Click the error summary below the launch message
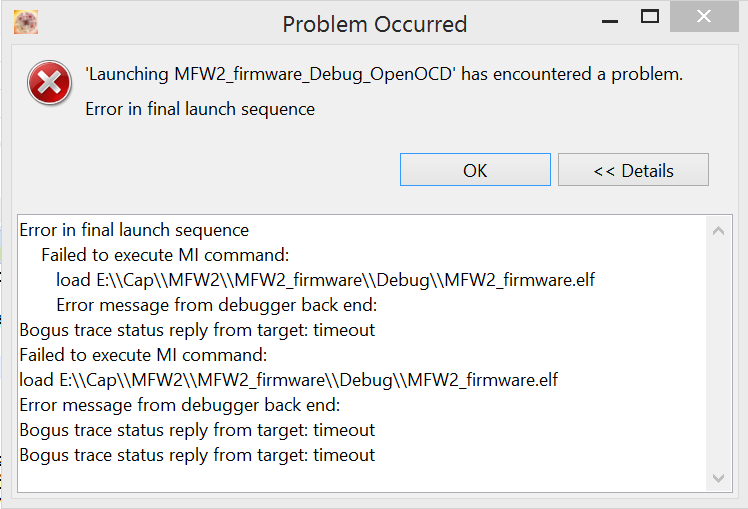The height and width of the screenshot is (509, 748). click(x=200, y=109)
